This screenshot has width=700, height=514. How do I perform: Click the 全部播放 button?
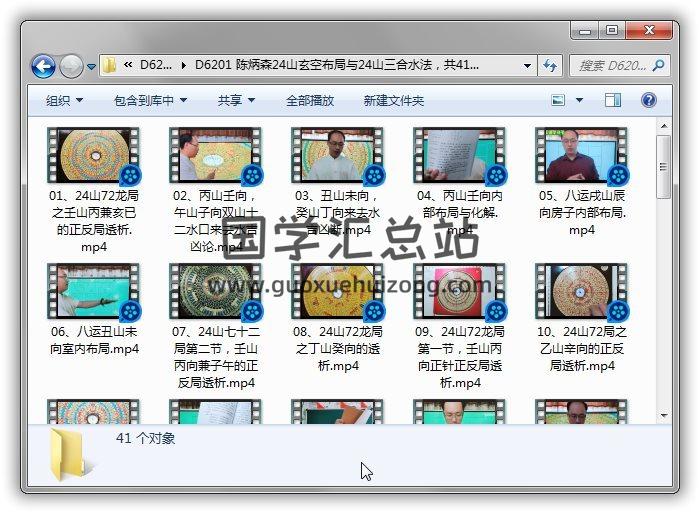(310, 100)
